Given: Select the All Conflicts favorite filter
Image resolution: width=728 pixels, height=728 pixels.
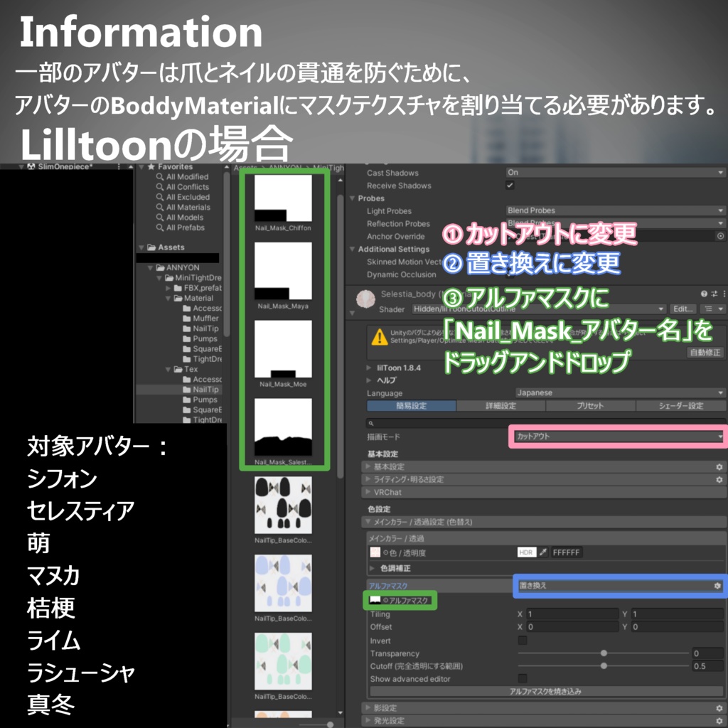Looking at the screenshot, I should pos(188,187).
